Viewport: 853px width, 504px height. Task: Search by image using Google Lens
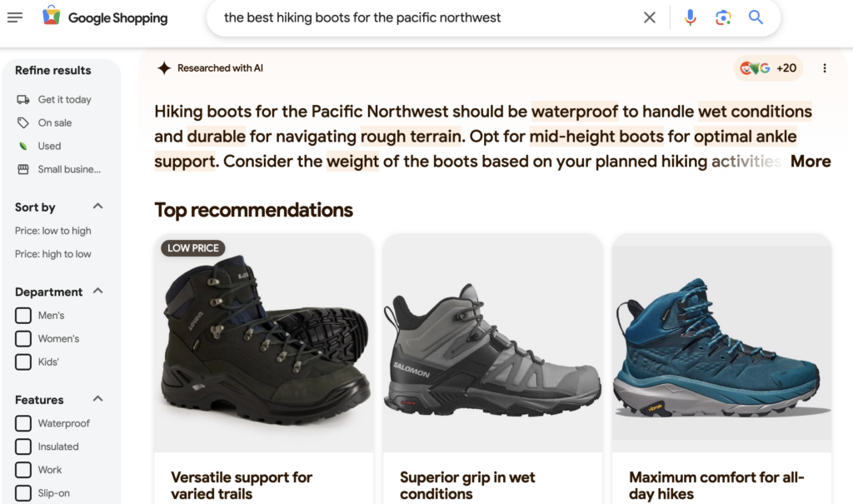(x=723, y=17)
